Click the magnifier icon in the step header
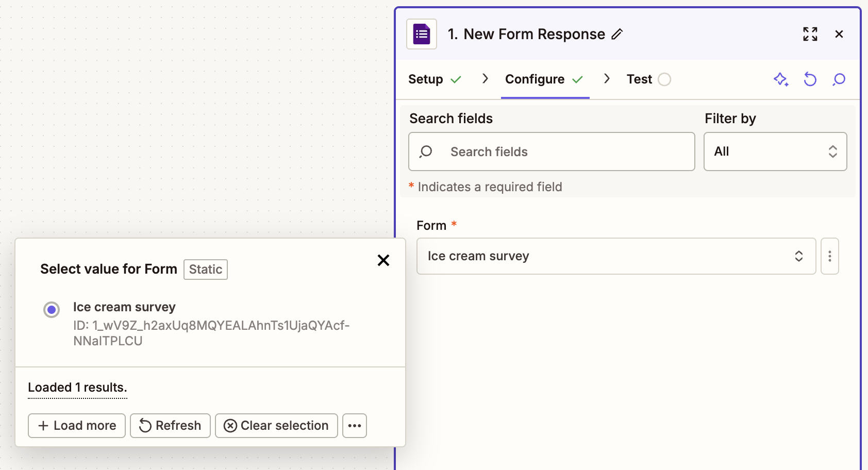Screen dimensions: 868x470 (x=840, y=79)
